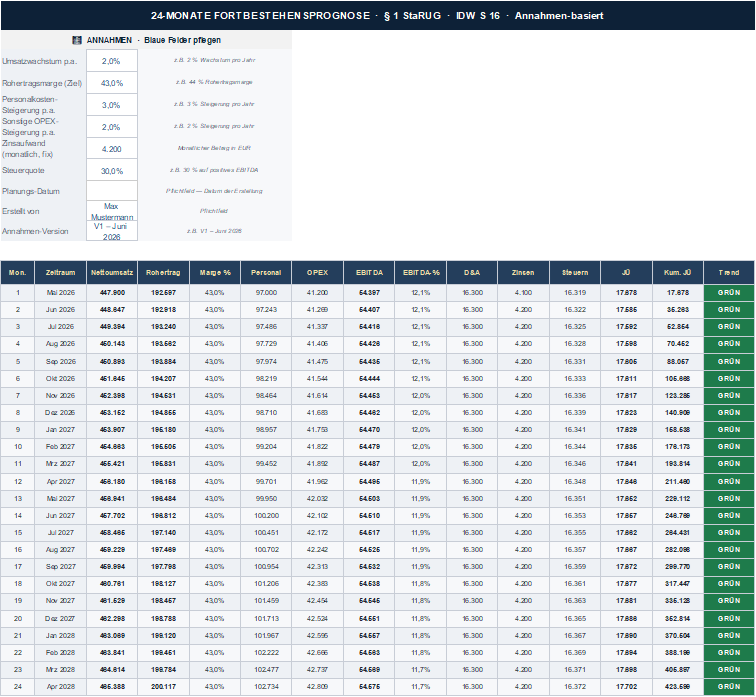The image size is (756, 697).
Task: Select the Sonstige OPEX-Steigerung input showing 2,0%
Action: (x=112, y=127)
